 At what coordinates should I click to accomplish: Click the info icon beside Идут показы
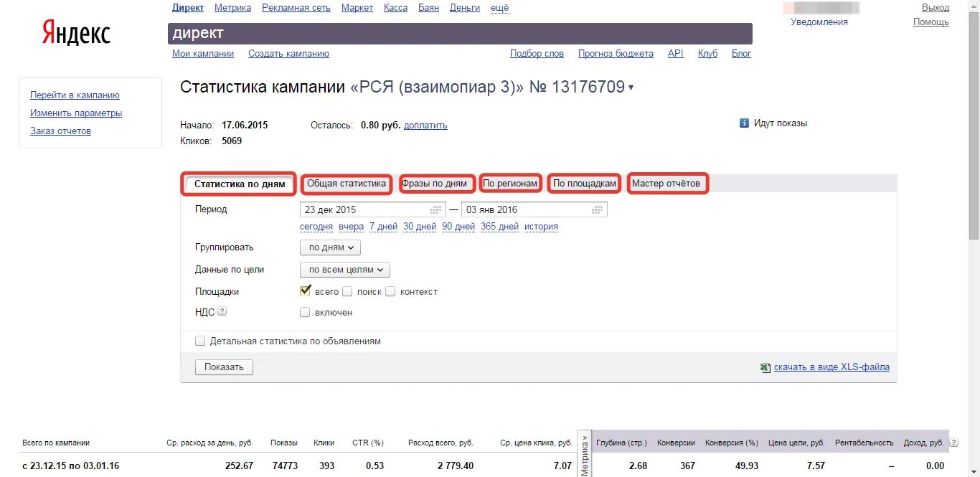[x=744, y=123]
